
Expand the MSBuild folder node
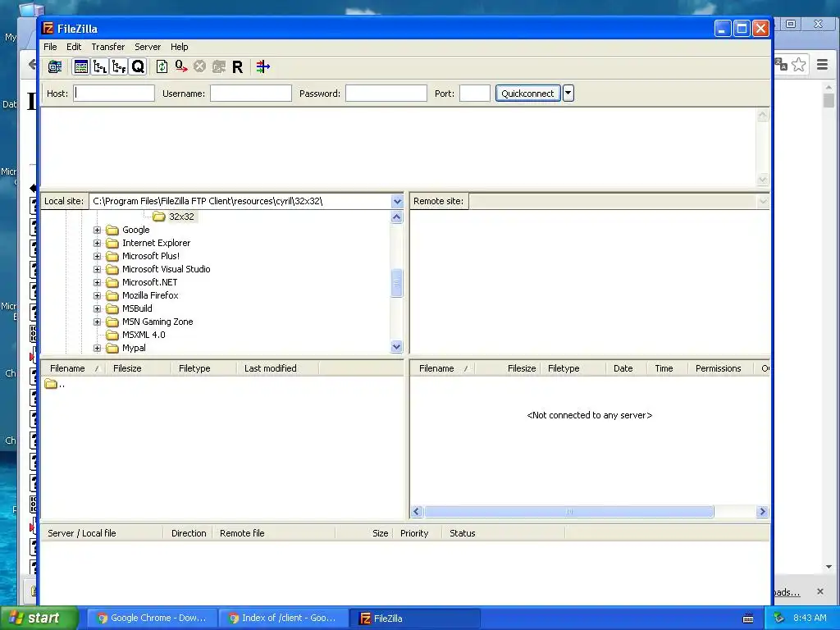[97, 308]
